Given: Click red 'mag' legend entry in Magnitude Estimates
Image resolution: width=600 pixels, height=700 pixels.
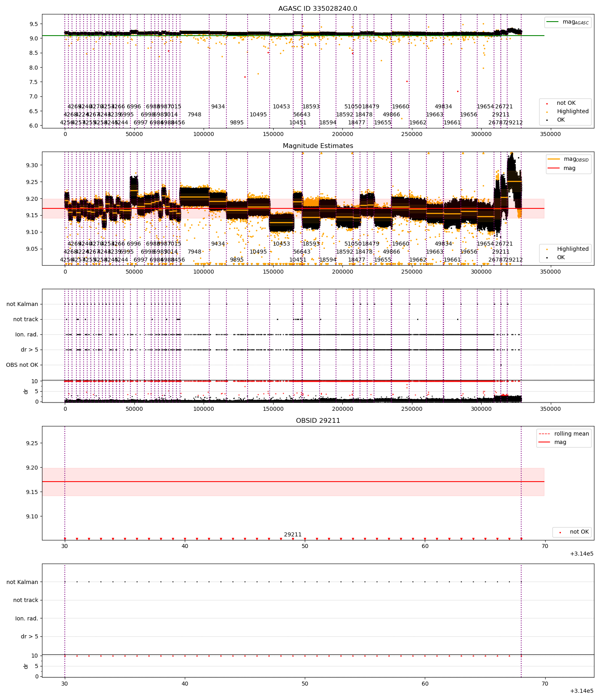Looking at the screenshot, I should [x=562, y=168].
